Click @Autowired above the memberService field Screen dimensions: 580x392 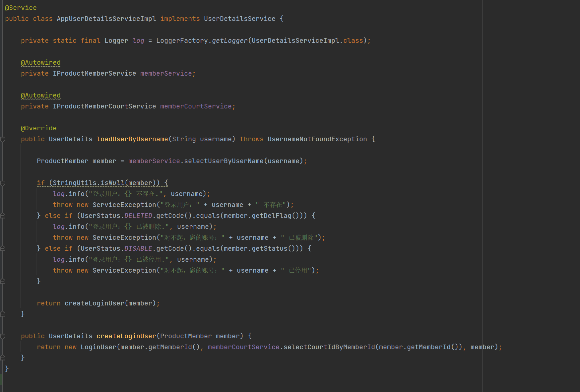click(41, 62)
